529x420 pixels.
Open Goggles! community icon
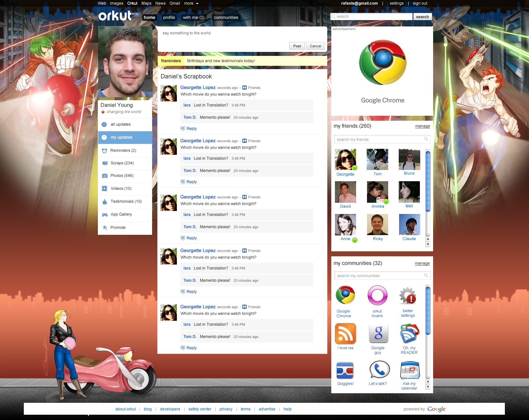point(345,370)
